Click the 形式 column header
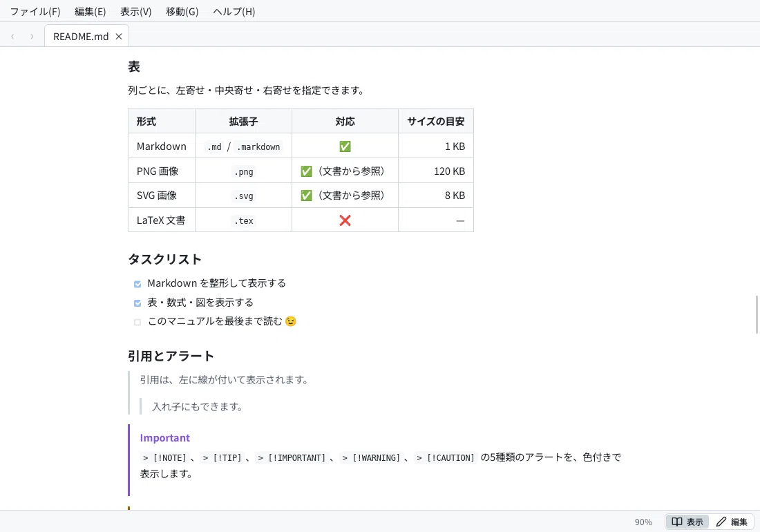Image resolution: width=760 pixels, height=532 pixels. [x=162, y=121]
